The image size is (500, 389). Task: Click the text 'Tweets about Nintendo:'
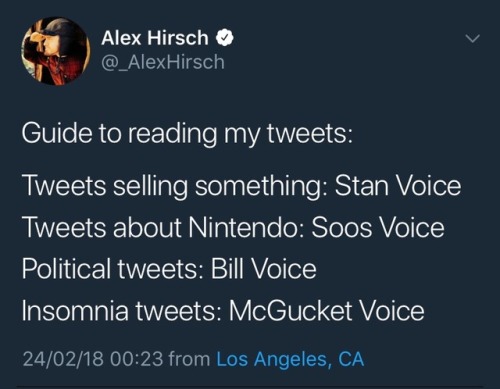[x=163, y=227]
